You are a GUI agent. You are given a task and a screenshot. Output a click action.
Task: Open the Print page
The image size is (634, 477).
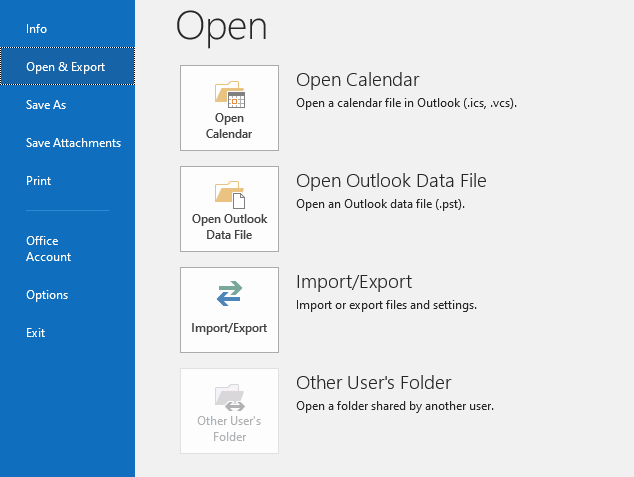point(38,181)
